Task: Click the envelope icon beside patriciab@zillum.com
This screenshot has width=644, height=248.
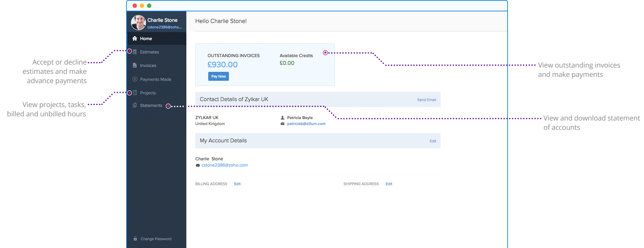Action: [283, 124]
